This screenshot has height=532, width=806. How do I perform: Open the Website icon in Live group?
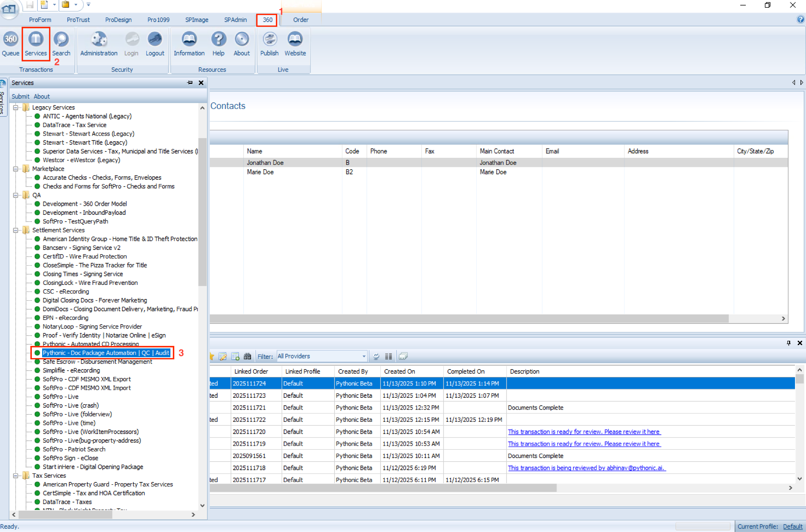click(295, 44)
